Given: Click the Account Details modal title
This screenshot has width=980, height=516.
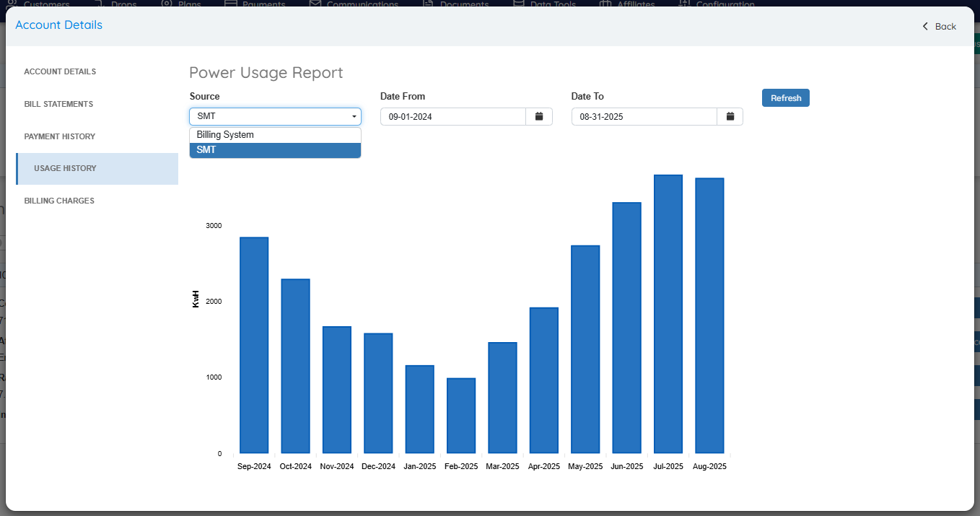Looking at the screenshot, I should 59,25.
